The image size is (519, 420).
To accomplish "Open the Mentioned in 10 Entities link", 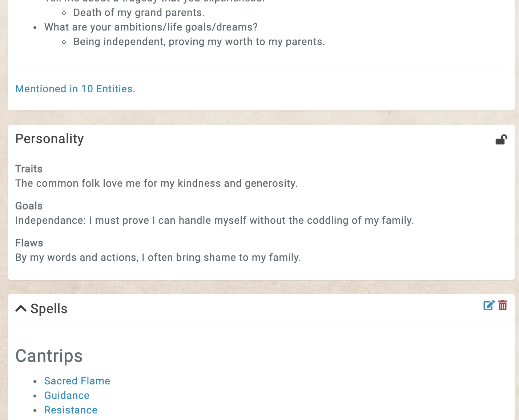I will point(75,89).
